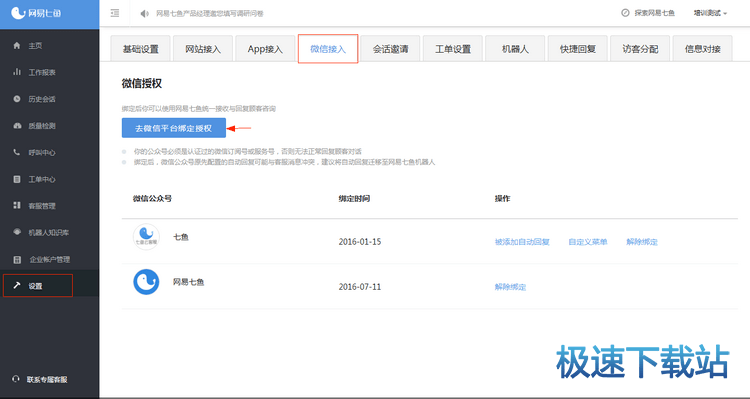Screen dimensions: 750x399
Task: Click the 去微信平台绑定授权 button
Action: click(x=174, y=128)
